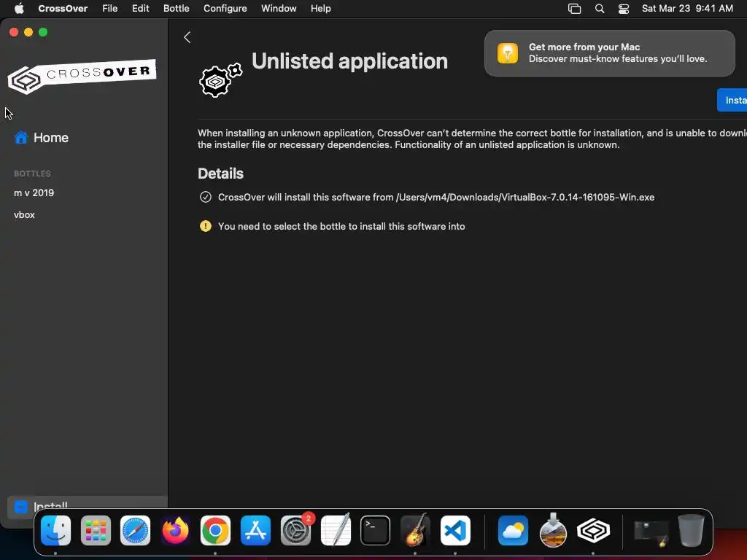This screenshot has width=747, height=560.
Task: Open the screenshot thumbnail stack in Dock
Action: [x=651, y=532]
